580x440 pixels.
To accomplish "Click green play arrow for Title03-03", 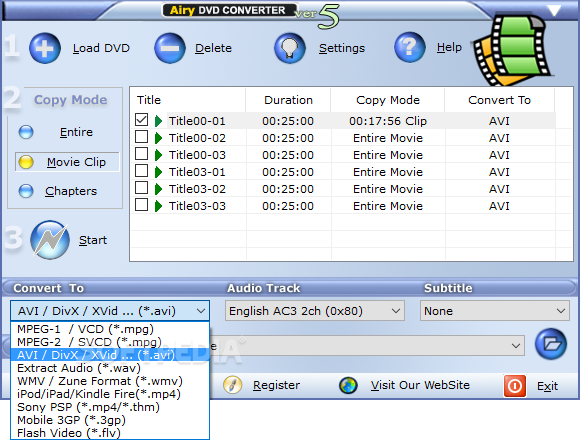I will point(159,206).
